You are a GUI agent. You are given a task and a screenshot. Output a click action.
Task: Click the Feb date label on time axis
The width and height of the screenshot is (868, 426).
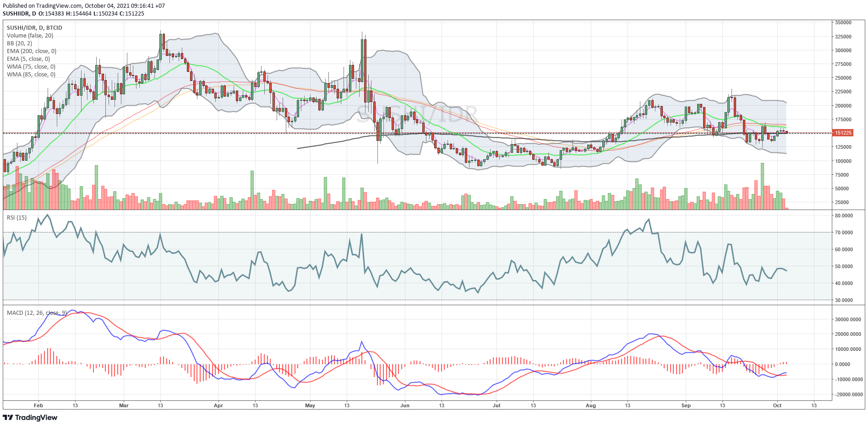click(38, 405)
